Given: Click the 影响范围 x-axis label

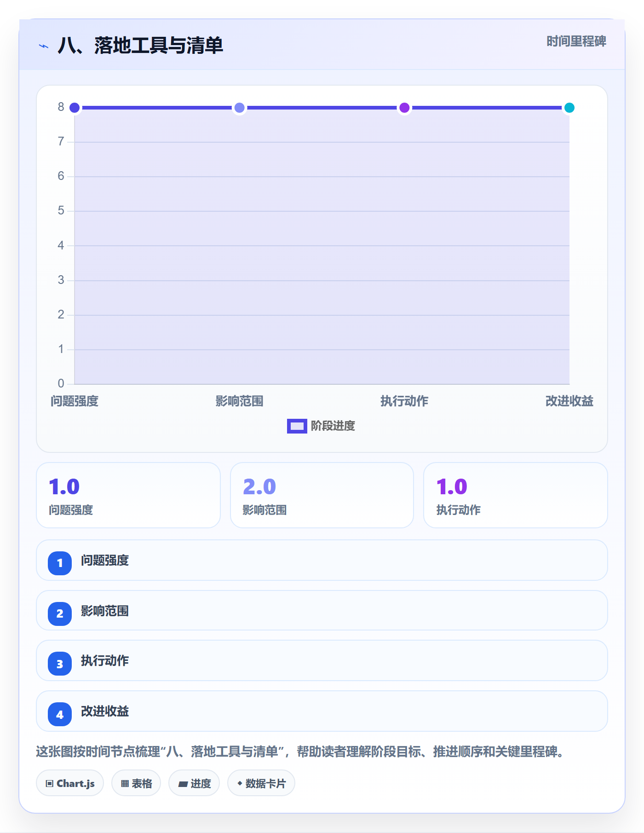Looking at the screenshot, I should [x=239, y=401].
